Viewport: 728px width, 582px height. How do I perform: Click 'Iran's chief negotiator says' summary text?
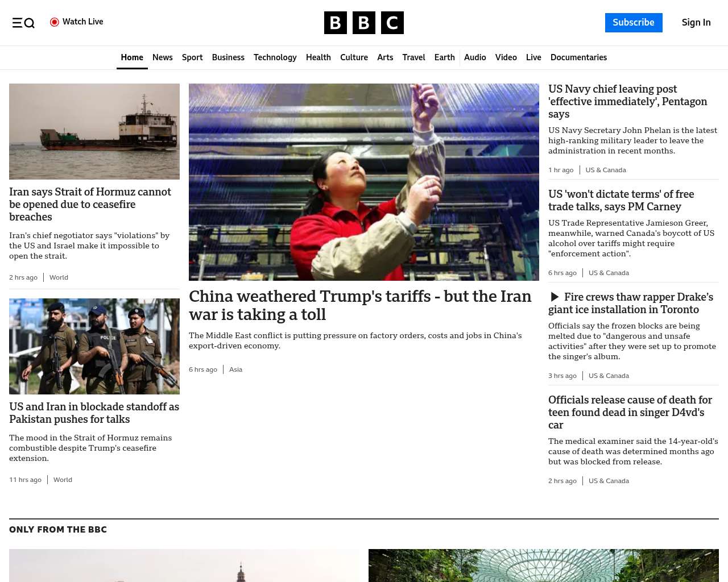[x=89, y=246]
